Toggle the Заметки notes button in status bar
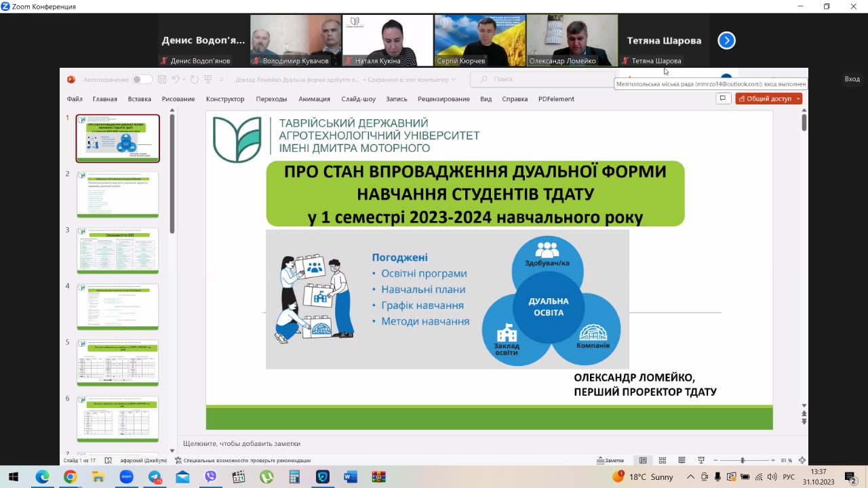This screenshot has width=868, height=488. click(610, 460)
